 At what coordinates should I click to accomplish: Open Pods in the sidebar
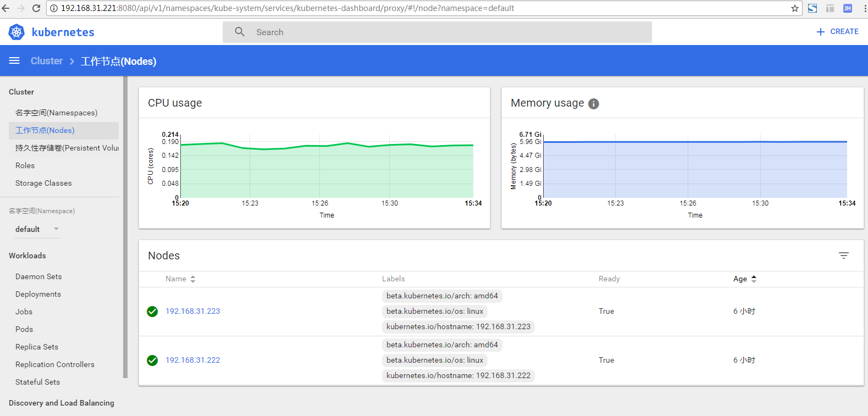[x=24, y=329]
